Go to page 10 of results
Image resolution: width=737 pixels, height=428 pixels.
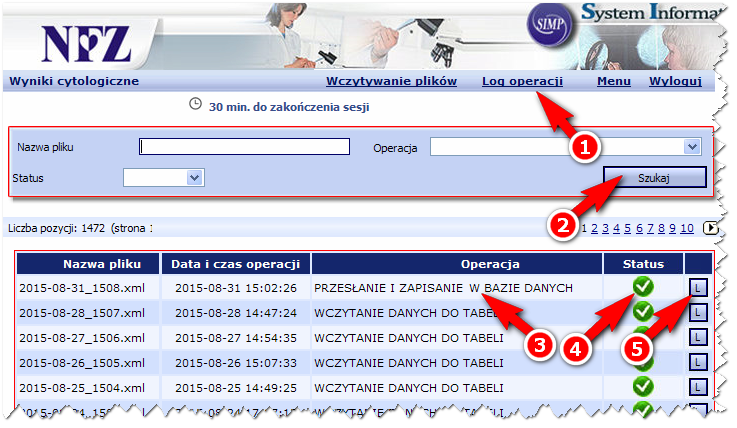(687, 228)
